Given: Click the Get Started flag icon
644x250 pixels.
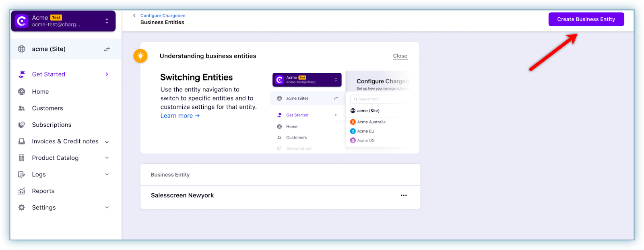Looking at the screenshot, I should (x=22, y=74).
